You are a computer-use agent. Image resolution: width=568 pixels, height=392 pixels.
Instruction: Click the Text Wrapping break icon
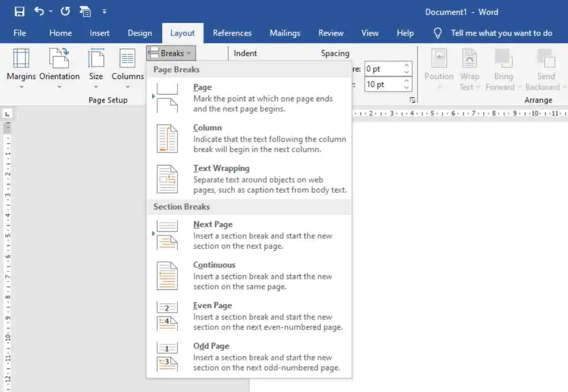point(167,179)
